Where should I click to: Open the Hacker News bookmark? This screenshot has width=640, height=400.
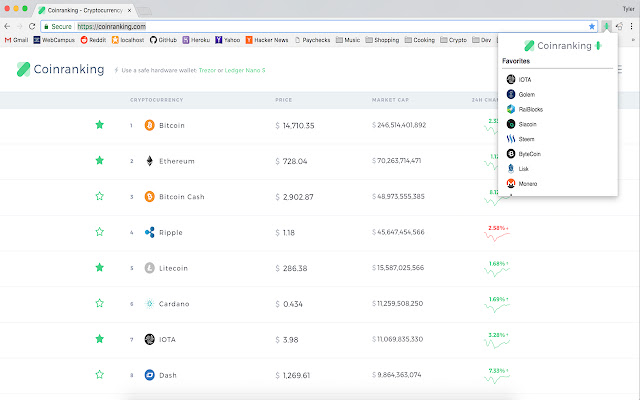[267, 40]
